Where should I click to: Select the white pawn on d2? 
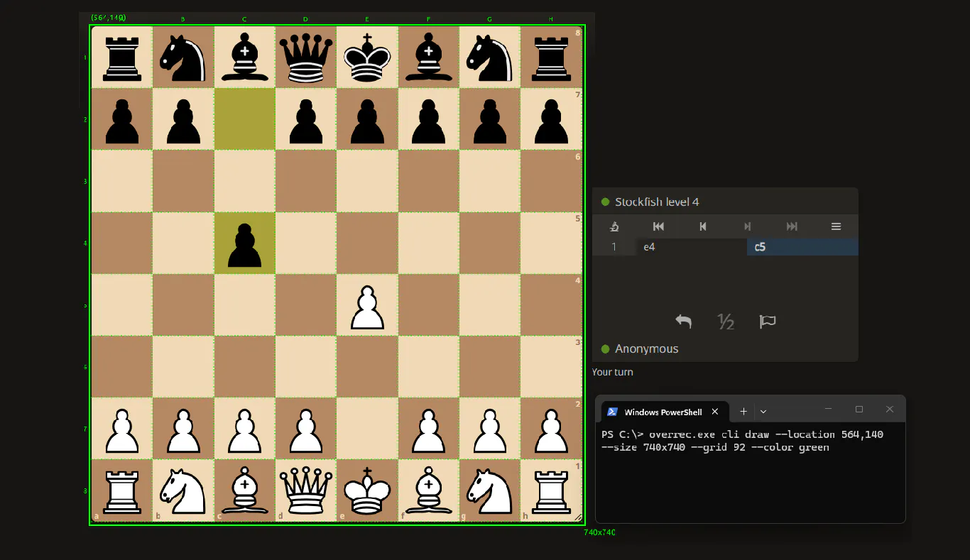coord(306,429)
